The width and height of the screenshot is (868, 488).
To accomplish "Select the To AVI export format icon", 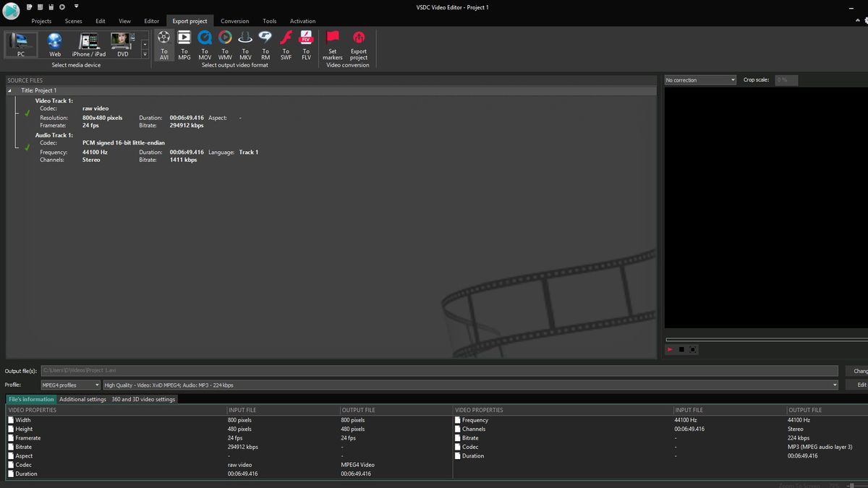I will click(x=163, y=43).
